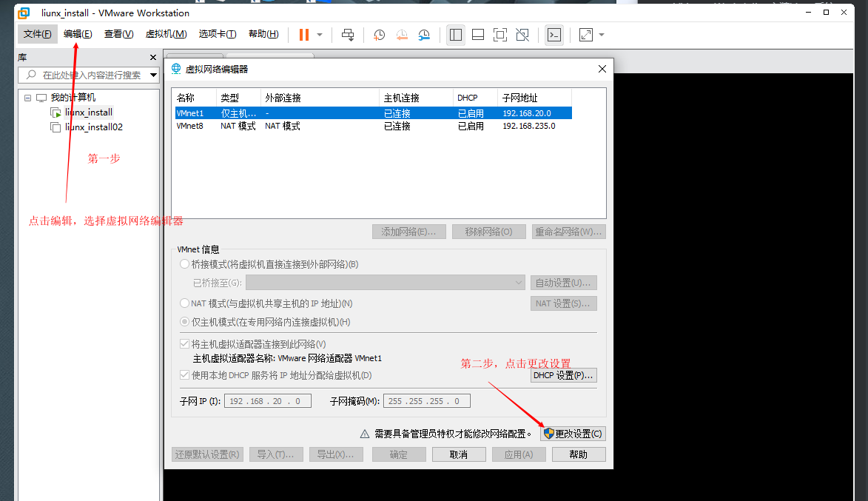Viewport: 868px width, 501px height.
Task: Enter full screen mode icon
Action: [x=499, y=35]
